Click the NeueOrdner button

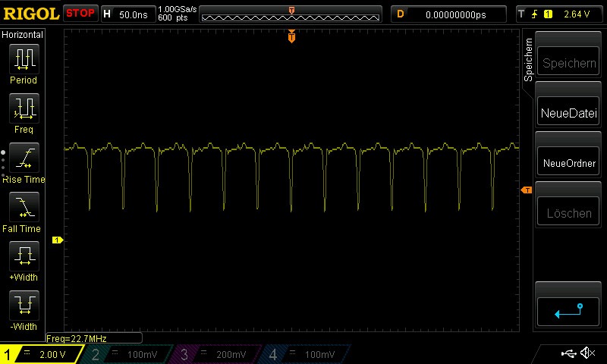568,162
